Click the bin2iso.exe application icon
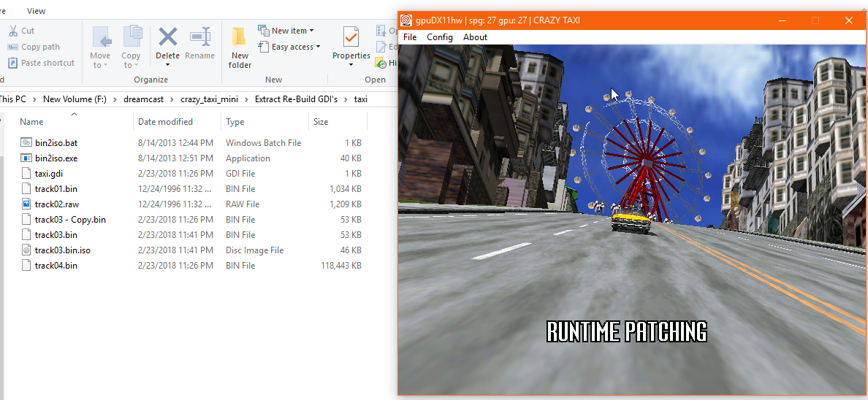This screenshot has width=868, height=400. point(26,158)
